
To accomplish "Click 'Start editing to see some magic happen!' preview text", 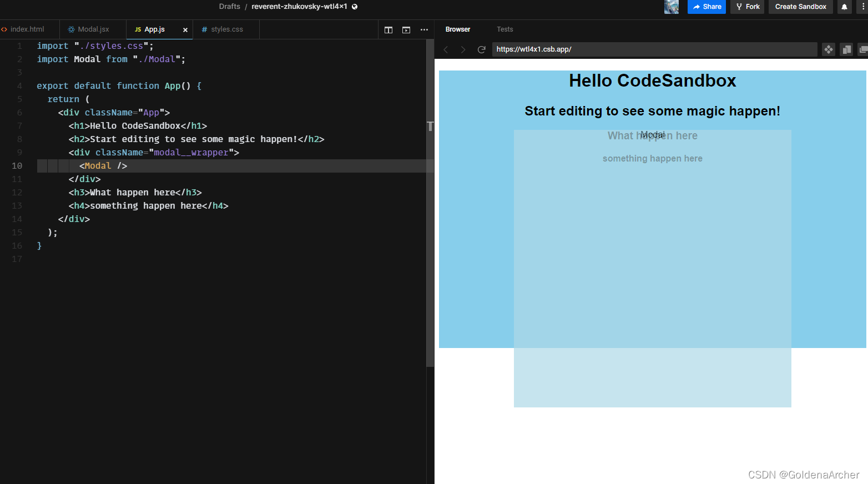I will click(x=652, y=111).
